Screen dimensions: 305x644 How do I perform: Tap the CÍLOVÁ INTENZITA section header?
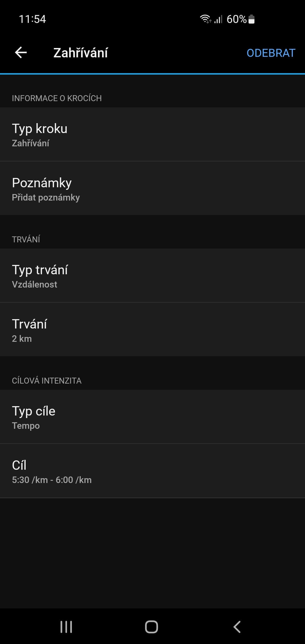coord(47,381)
